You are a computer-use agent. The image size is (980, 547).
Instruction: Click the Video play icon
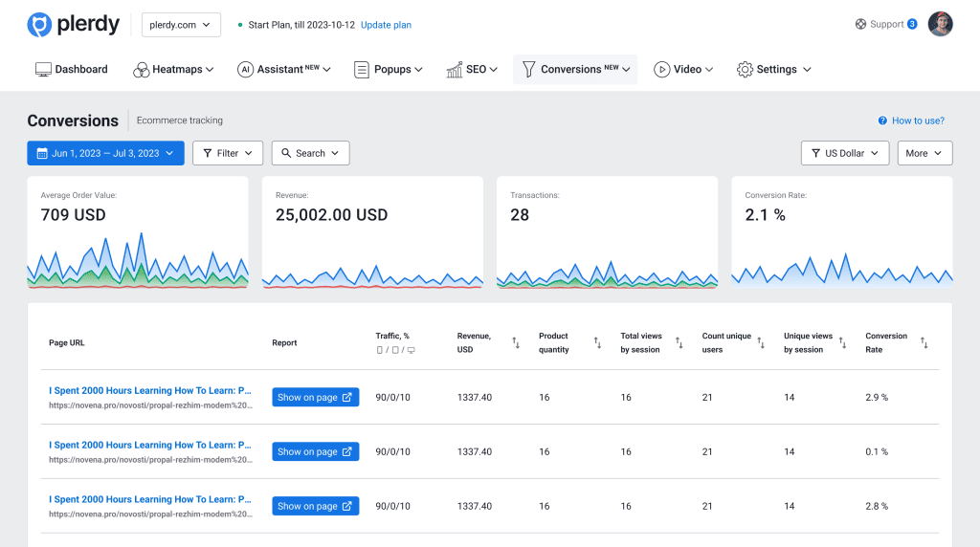click(661, 70)
